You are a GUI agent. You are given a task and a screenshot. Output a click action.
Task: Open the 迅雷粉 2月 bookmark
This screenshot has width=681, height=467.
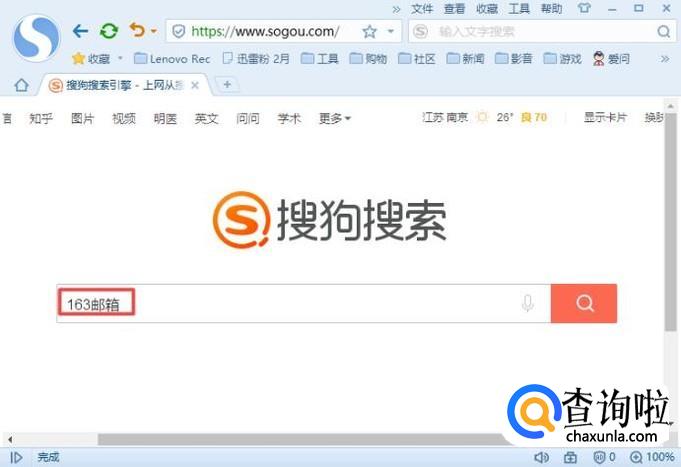point(256,59)
